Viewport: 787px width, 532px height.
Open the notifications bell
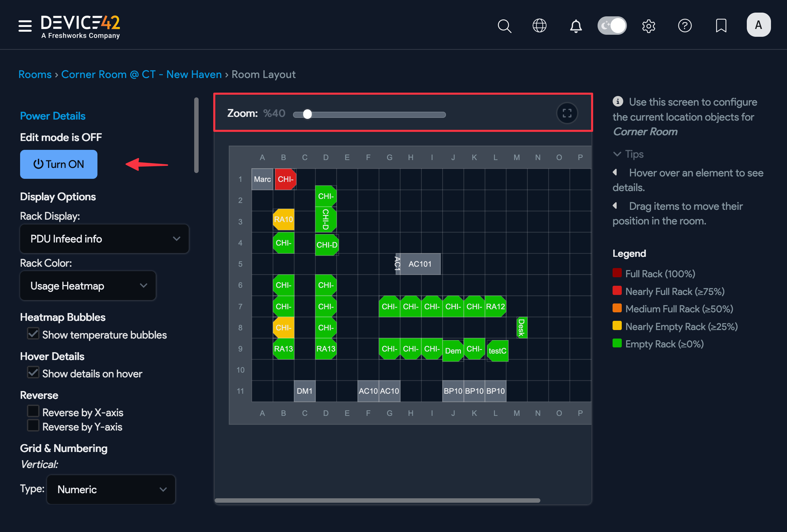(576, 26)
